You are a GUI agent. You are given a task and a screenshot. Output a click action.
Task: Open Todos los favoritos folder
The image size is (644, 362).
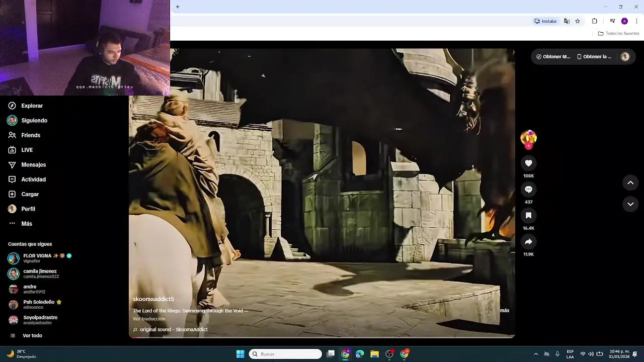tap(618, 34)
